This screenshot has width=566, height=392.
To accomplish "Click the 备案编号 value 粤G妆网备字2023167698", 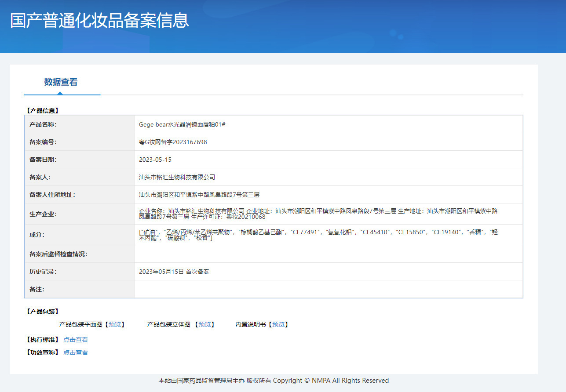I will (173, 142).
